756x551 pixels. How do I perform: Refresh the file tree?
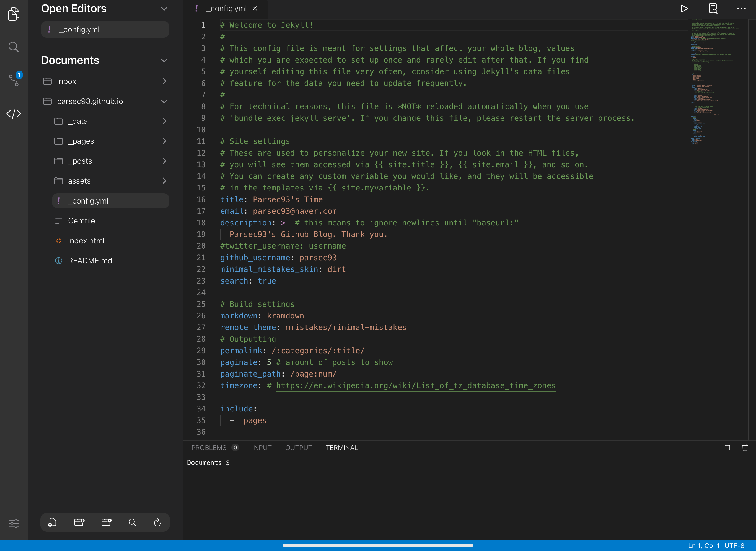(157, 522)
